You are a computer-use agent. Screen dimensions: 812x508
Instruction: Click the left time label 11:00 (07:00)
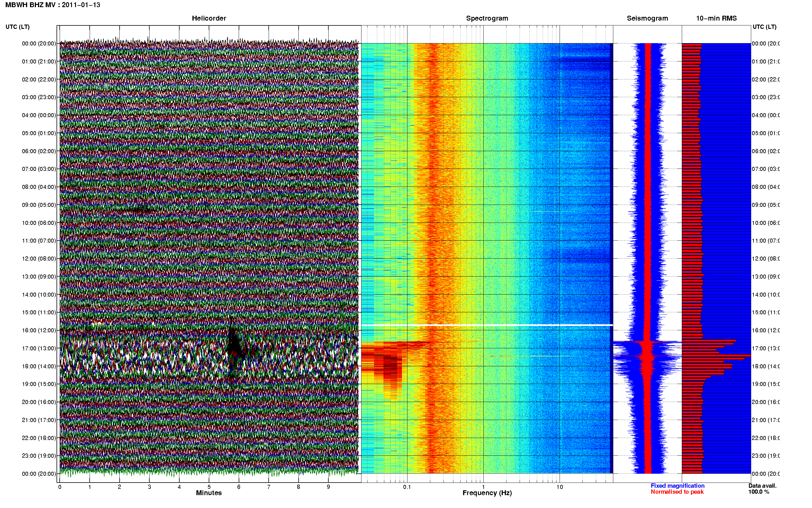[39, 241]
